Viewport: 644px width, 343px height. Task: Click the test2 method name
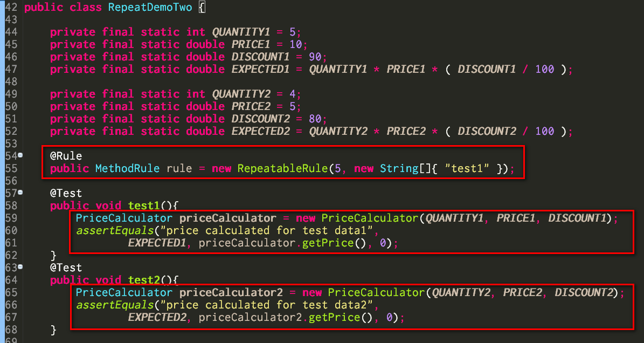tap(144, 280)
